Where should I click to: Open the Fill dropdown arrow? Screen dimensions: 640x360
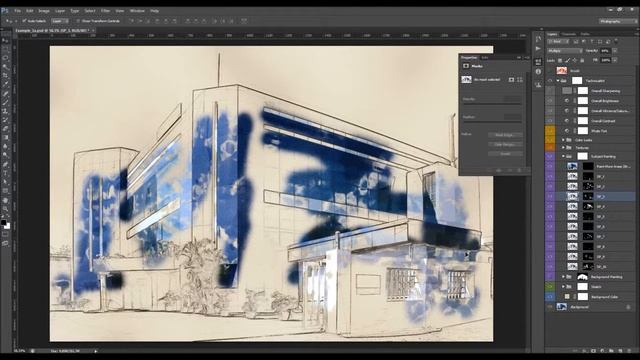click(x=615, y=60)
